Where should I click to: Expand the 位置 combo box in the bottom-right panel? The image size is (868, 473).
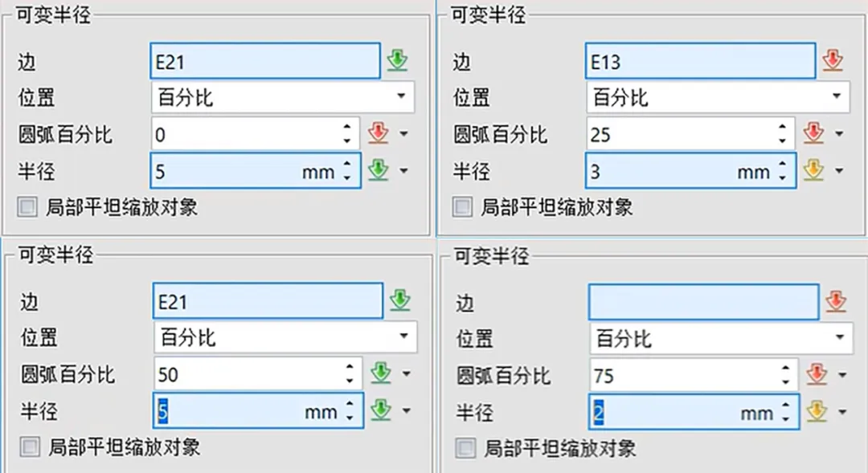click(839, 337)
